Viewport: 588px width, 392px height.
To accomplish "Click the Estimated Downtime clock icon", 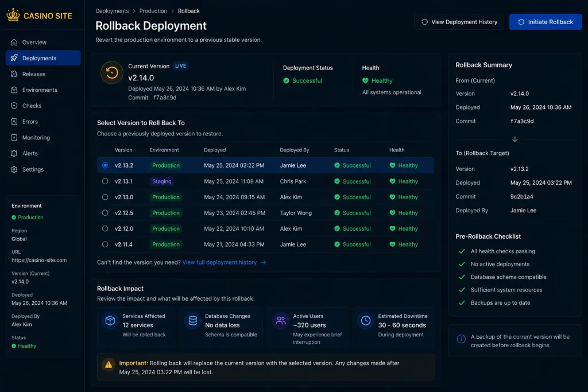I will 366,321.
